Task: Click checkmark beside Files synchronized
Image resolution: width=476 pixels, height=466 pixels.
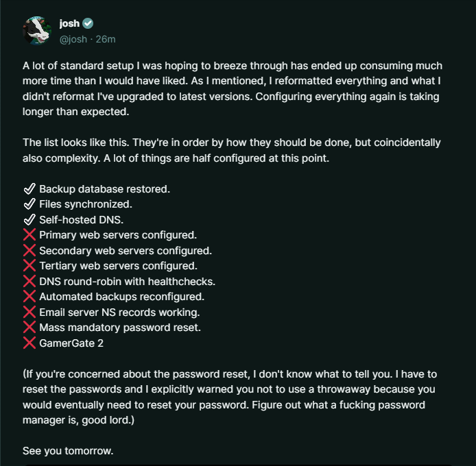Action: (x=29, y=204)
